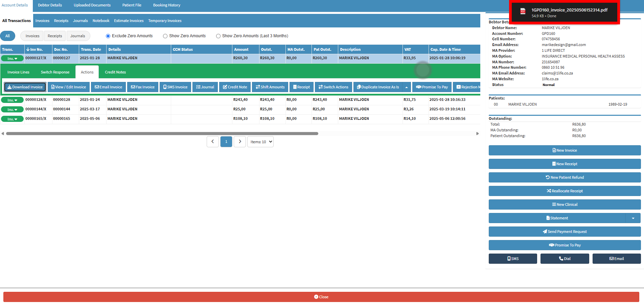Open New Patient Refund
The height and width of the screenshot is (303, 644).
point(565,177)
